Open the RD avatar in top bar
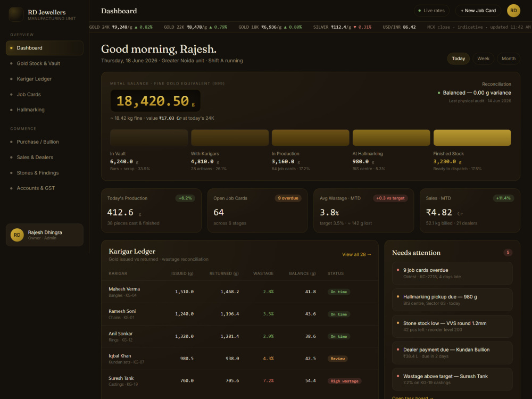Screen dimensions: 532x399 (x=513, y=11)
